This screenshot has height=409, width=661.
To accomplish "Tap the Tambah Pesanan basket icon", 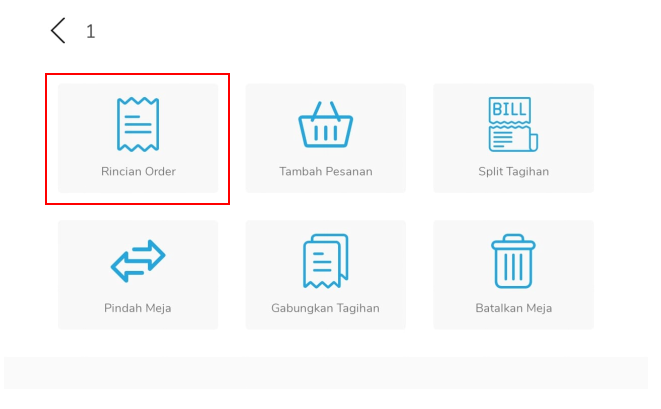I will (x=325, y=124).
